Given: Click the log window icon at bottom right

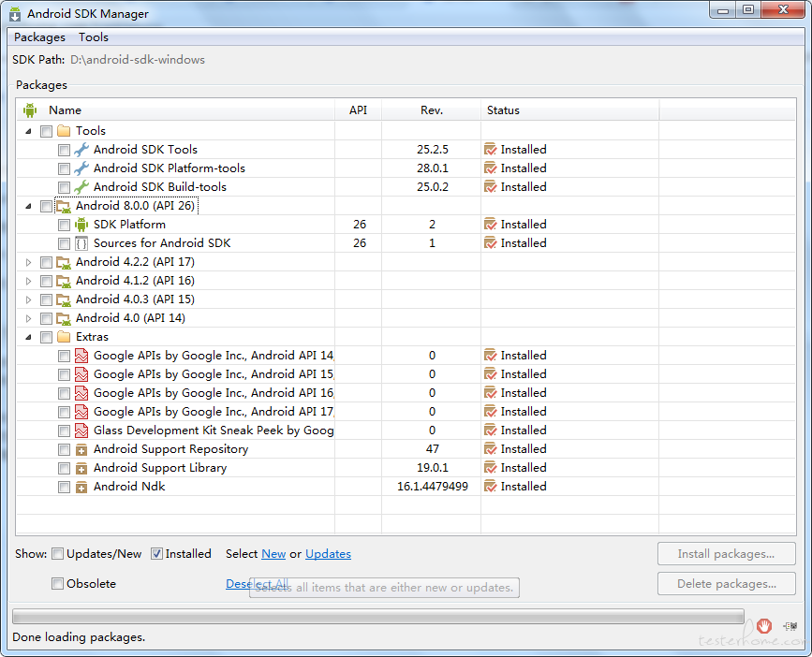Looking at the screenshot, I should tap(790, 626).
